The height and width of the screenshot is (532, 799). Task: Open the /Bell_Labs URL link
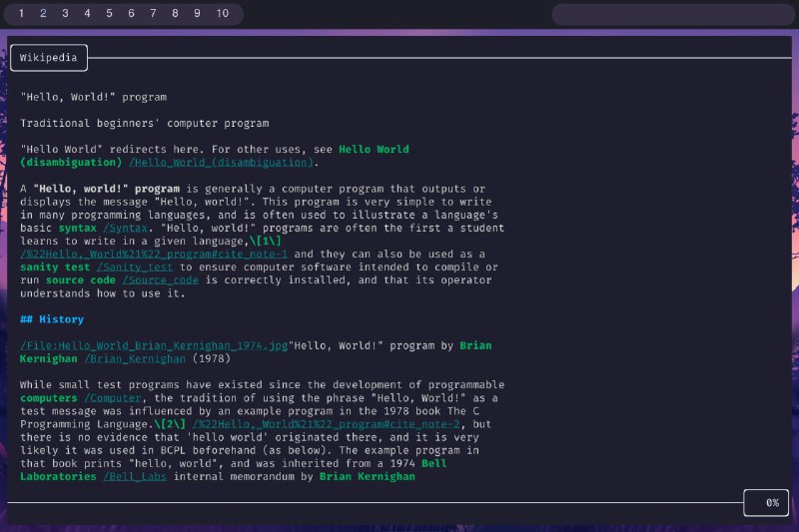click(x=135, y=476)
